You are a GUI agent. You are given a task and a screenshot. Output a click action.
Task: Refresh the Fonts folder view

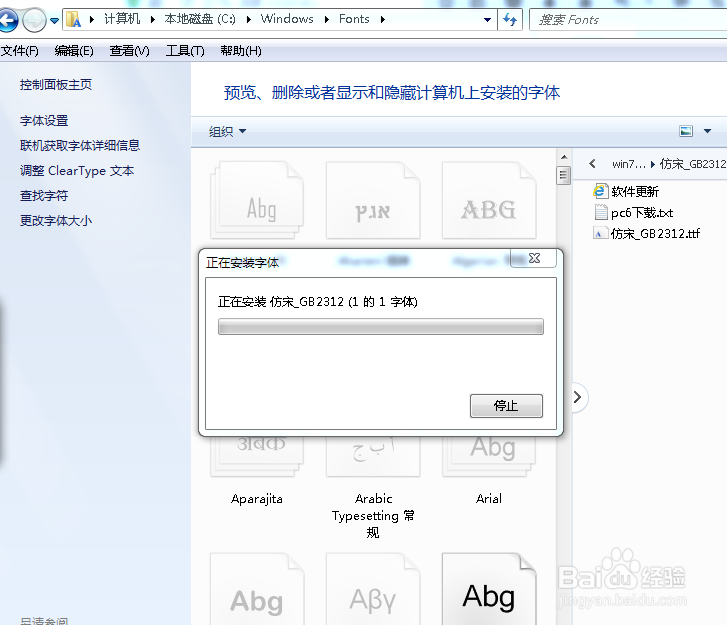[510, 19]
